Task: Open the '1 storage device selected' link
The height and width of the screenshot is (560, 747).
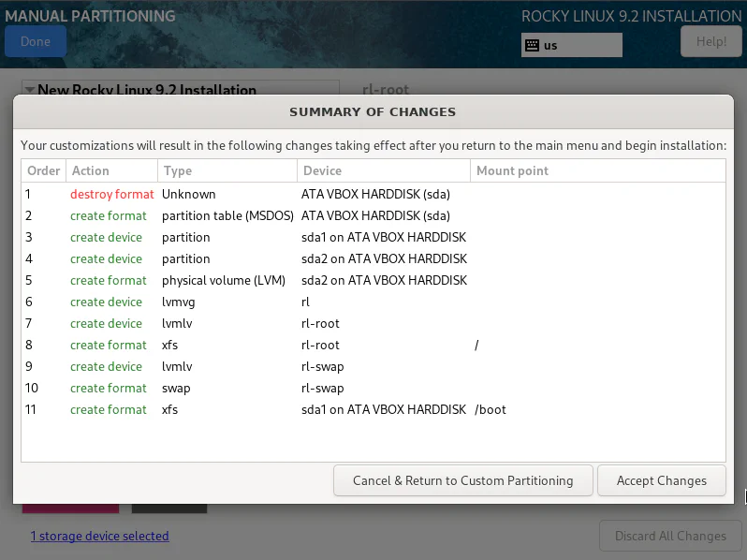Action: (99, 536)
